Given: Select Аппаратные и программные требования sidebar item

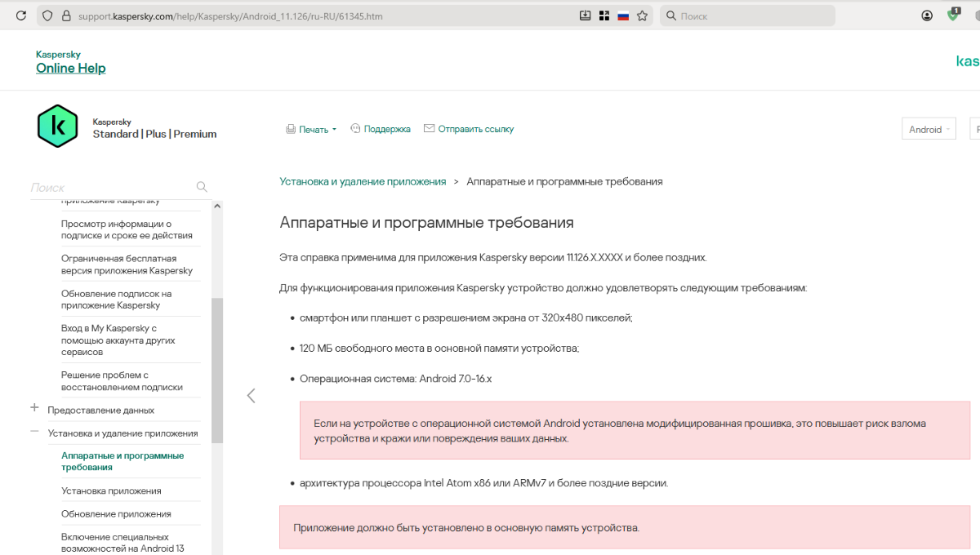Looking at the screenshot, I should tap(122, 461).
